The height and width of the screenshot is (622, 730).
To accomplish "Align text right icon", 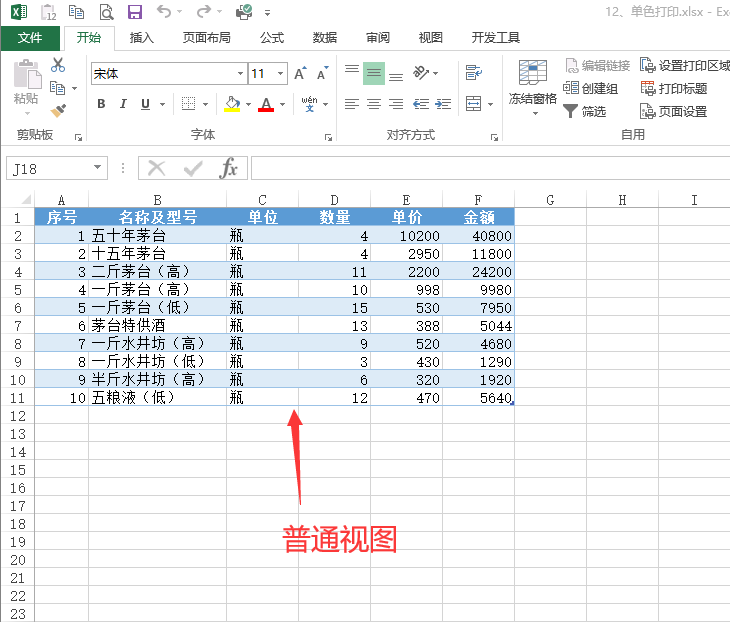I will pyautogui.click(x=396, y=104).
